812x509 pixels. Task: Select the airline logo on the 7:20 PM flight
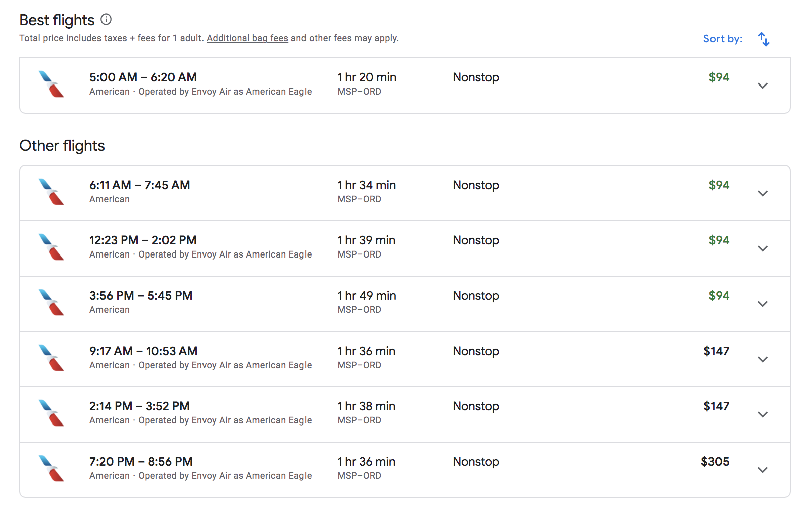point(50,469)
